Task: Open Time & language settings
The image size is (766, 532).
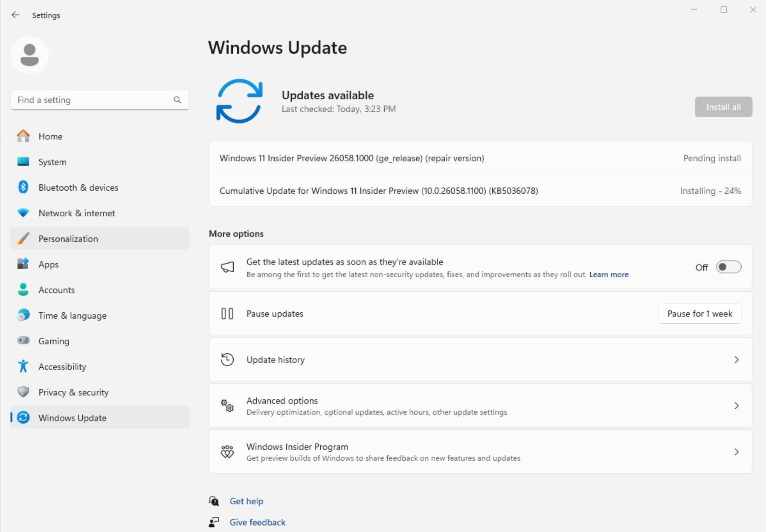Action: (x=100, y=315)
